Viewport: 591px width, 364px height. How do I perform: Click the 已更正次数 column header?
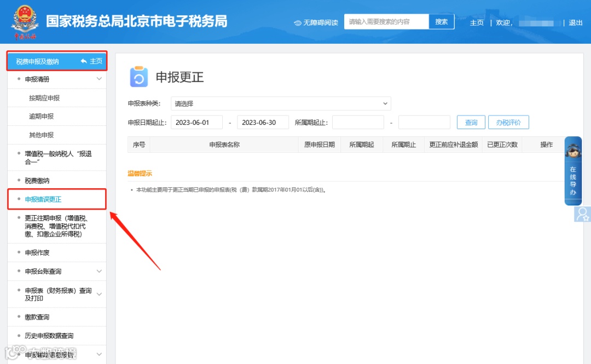(x=502, y=145)
